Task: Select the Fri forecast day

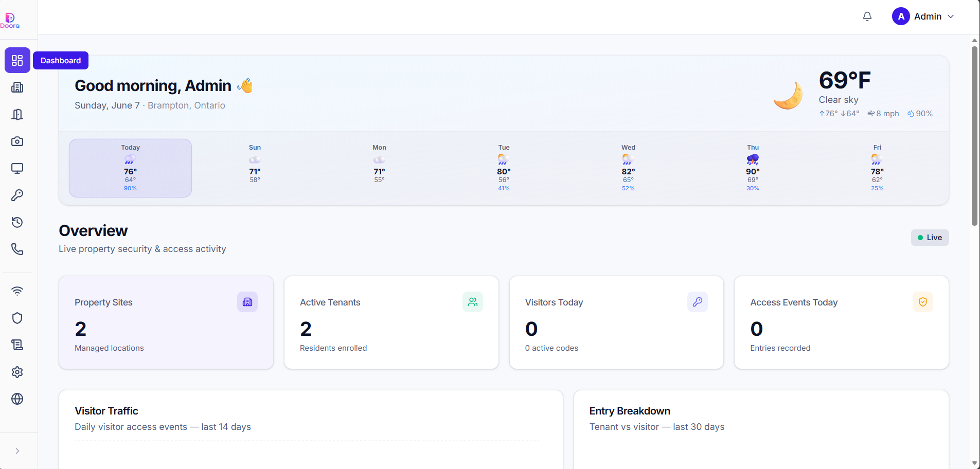Action: pyautogui.click(x=877, y=168)
